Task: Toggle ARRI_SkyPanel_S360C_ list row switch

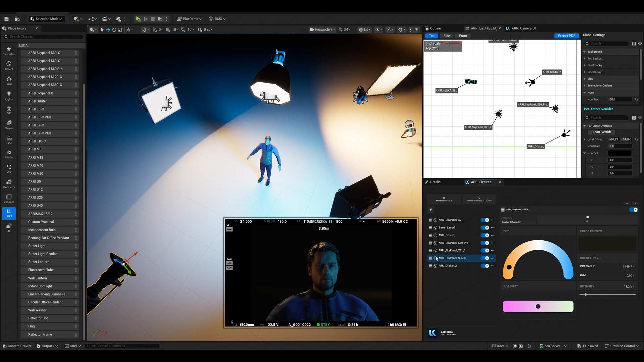Action: (485, 258)
